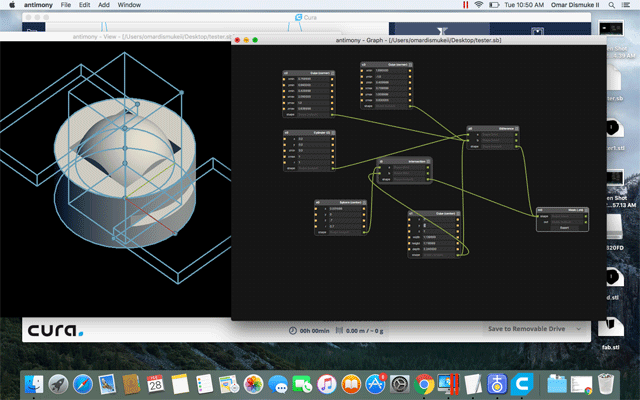The image size is (640, 400).
Task: Click the print time clock icon in Cura
Action: click(x=292, y=331)
